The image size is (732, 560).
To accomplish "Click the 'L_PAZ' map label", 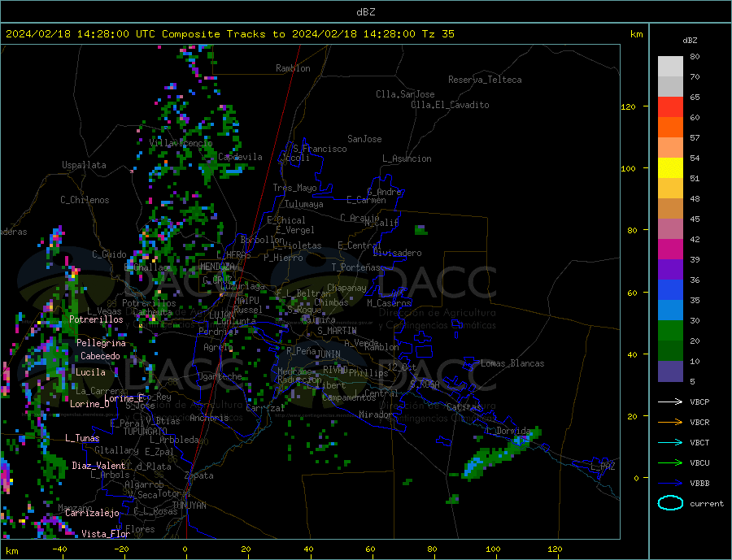I will coord(603,467).
